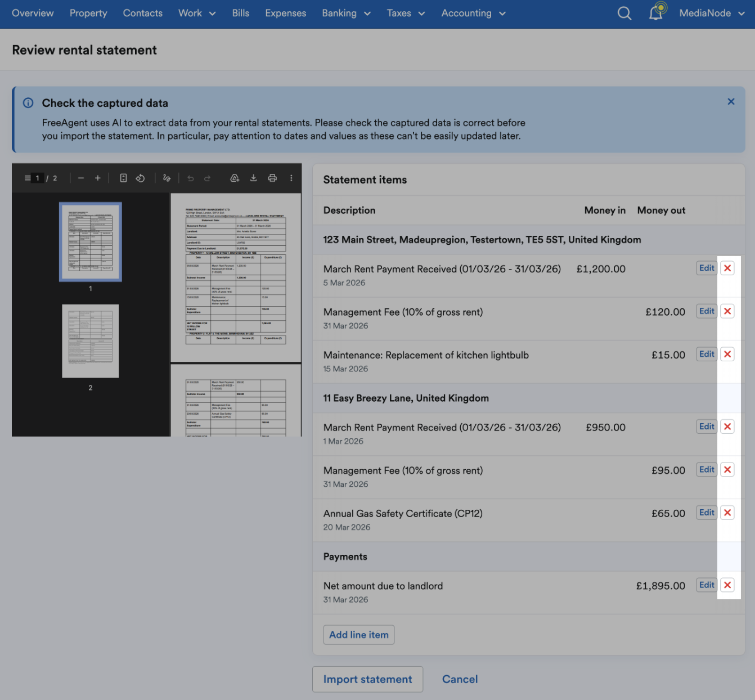The height and width of the screenshot is (700, 755).
Task: Click the PDF page number field
Action: coord(38,178)
